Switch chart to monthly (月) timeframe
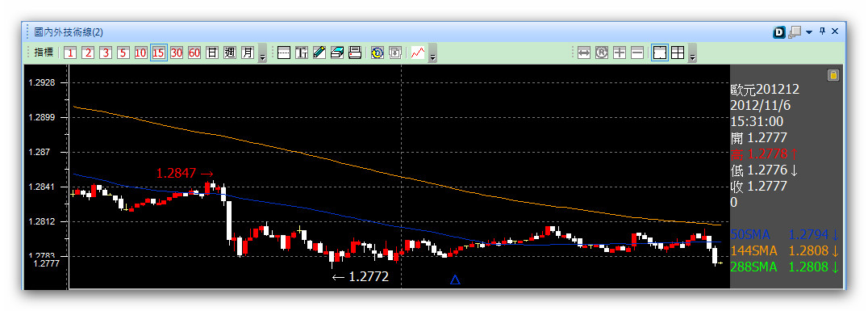Screen dimensions: 868x311 pos(248,53)
